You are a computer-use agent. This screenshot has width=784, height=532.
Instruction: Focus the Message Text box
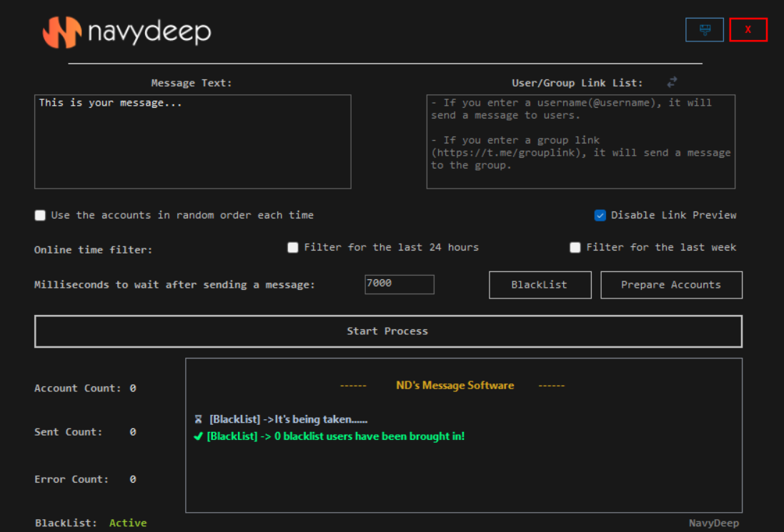coord(192,142)
